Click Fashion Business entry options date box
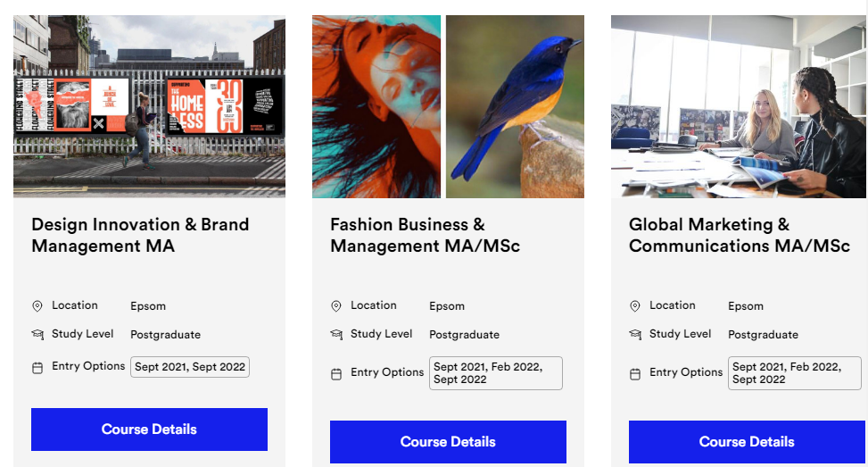Image resolution: width=868 pixels, height=467 pixels. tap(495, 373)
